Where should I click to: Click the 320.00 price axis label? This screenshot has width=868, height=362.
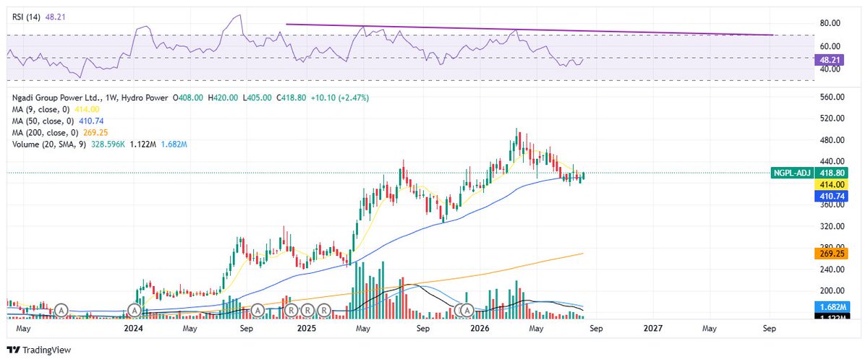[x=833, y=226]
